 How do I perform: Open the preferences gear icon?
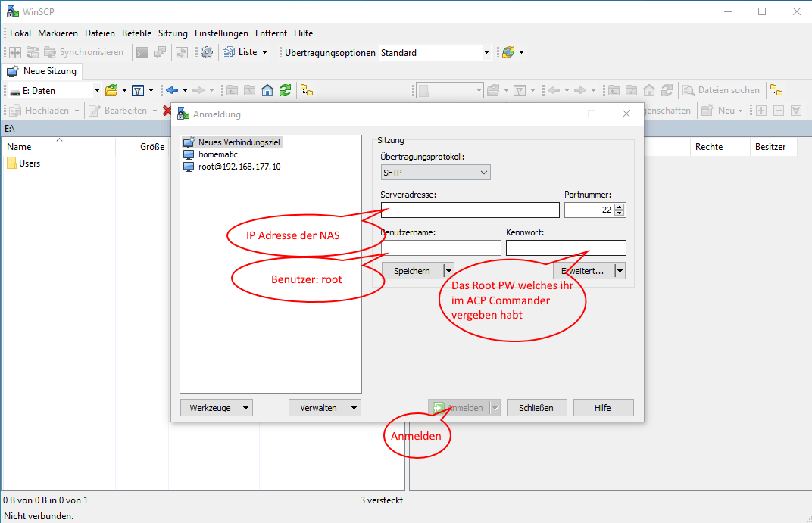(207, 52)
